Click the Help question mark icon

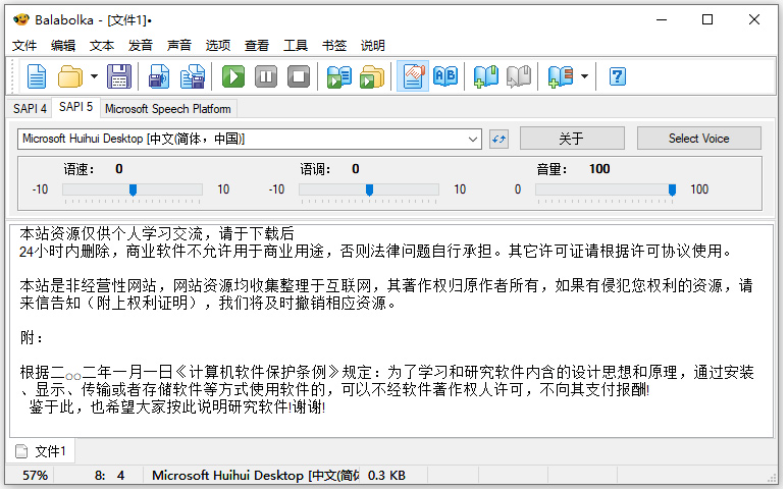tap(617, 76)
